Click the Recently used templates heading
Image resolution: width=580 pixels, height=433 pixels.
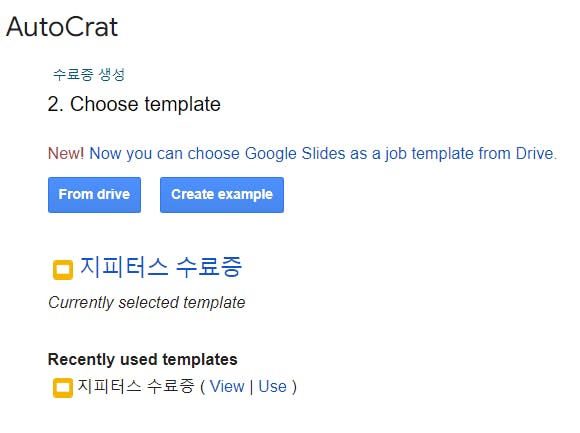coord(142,359)
